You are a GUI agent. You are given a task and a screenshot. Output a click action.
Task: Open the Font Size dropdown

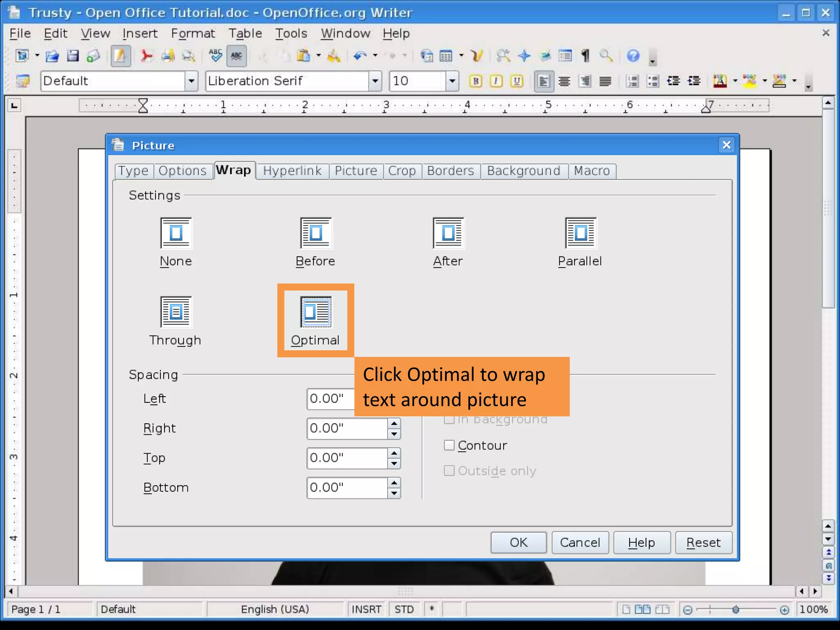pos(452,81)
